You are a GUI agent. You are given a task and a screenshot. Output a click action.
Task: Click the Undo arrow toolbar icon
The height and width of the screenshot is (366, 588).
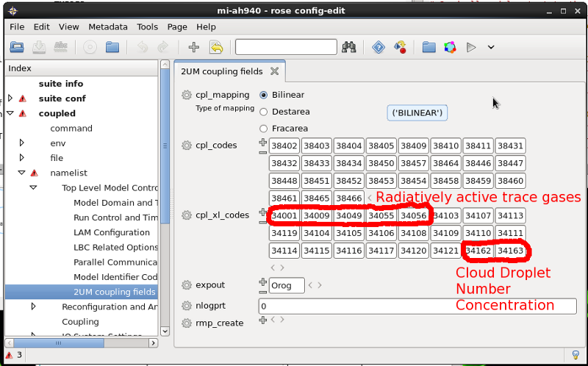click(142, 47)
